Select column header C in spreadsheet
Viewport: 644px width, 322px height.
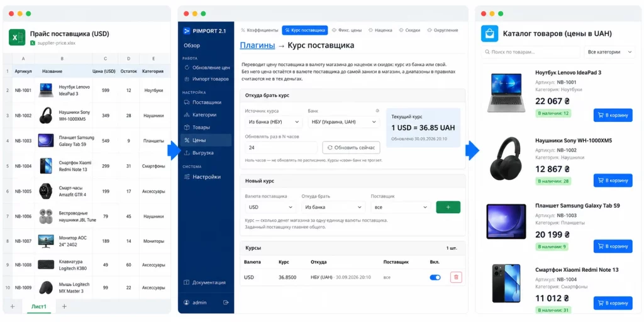pyautogui.click(x=106, y=58)
